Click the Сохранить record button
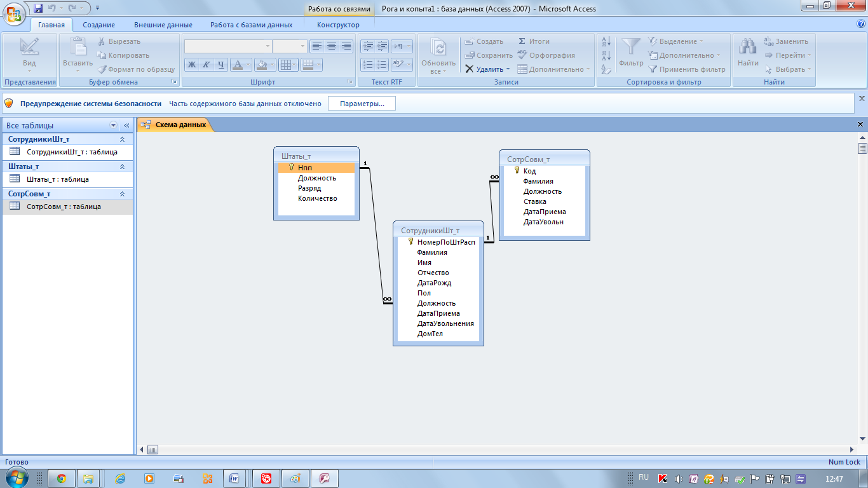The width and height of the screenshot is (868, 488). 488,55
